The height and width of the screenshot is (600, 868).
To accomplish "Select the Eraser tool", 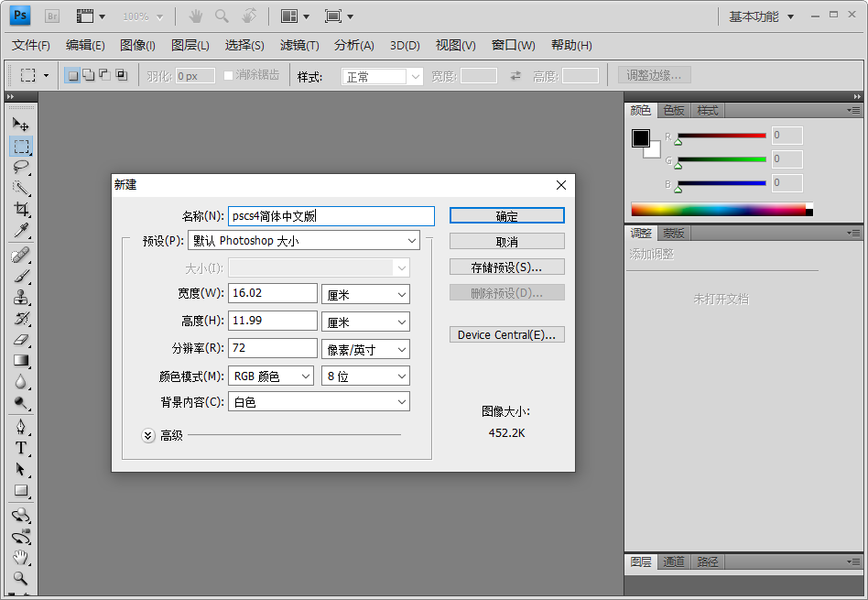I will click(21, 339).
